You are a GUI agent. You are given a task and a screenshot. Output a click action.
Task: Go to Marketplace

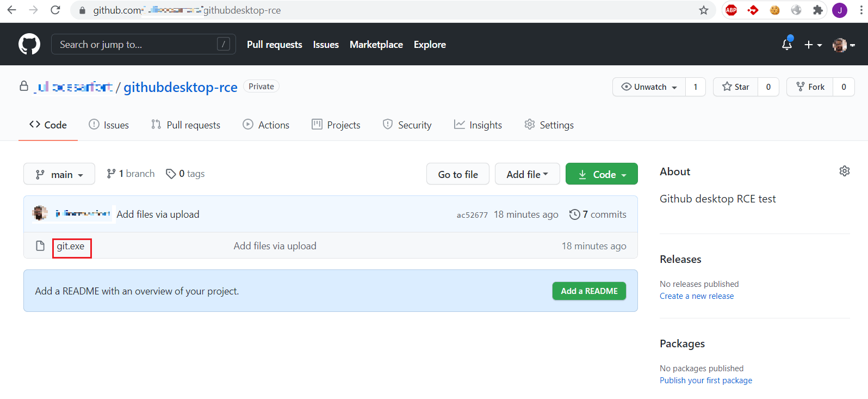(x=376, y=45)
